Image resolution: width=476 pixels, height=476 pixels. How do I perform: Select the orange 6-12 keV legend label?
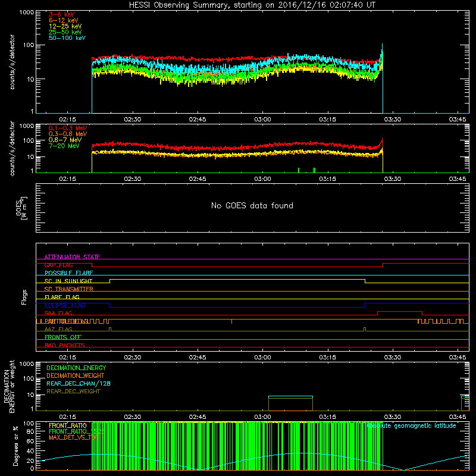pyautogui.click(x=64, y=20)
